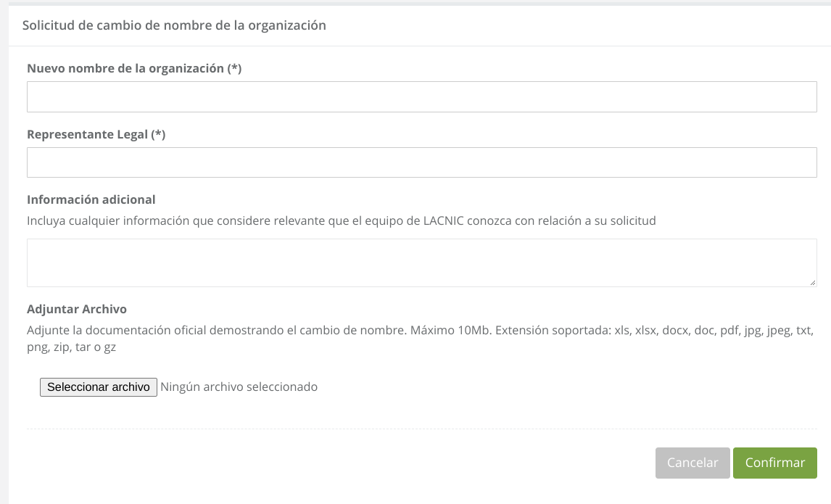
Task: Click inside the Información adicional text area
Action: point(421,263)
